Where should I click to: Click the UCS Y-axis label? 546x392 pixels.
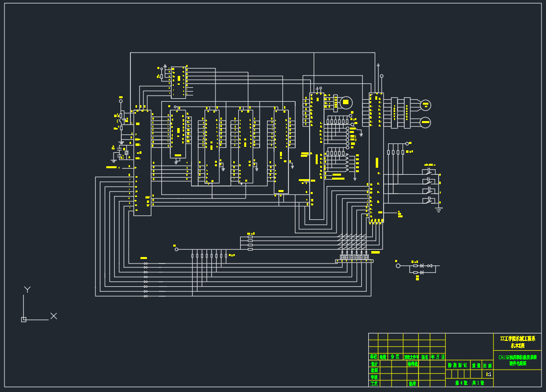27,289
